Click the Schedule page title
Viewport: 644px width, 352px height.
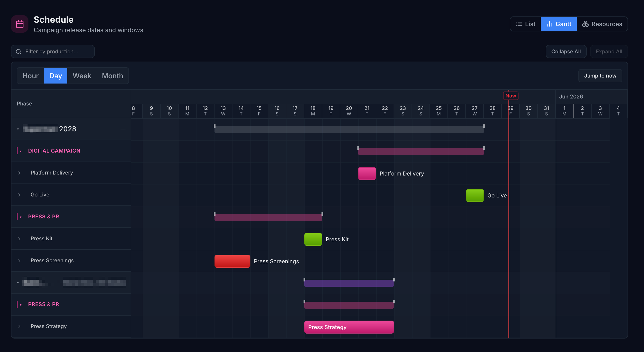[53, 19]
